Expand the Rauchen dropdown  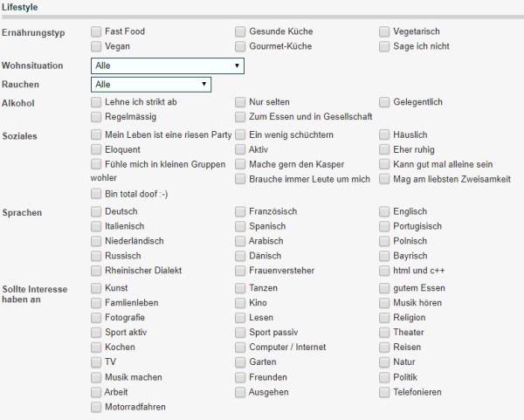(x=151, y=85)
